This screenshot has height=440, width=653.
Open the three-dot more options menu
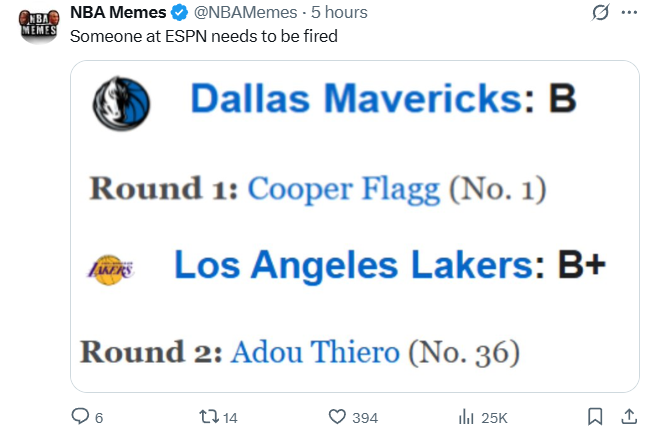point(629,13)
